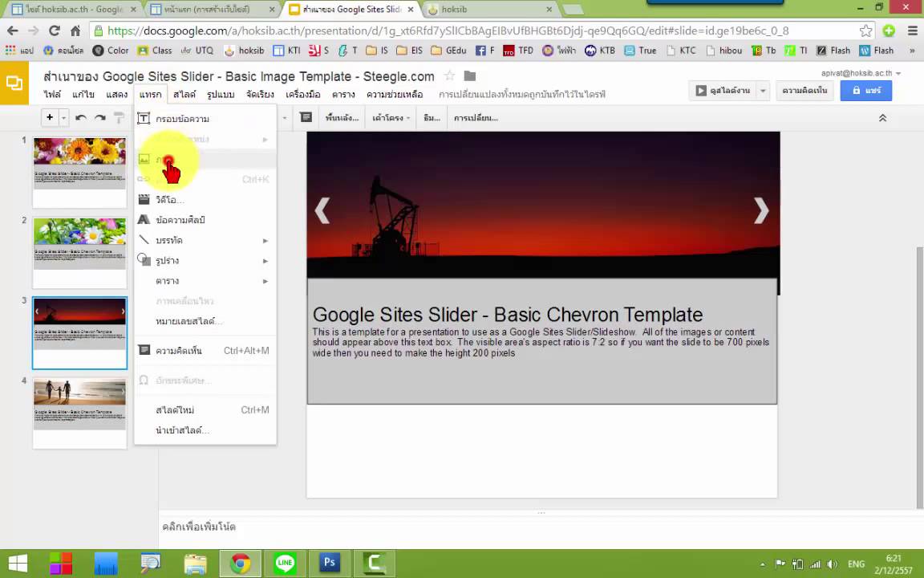Redo the last undone action

click(x=100, y=118)
